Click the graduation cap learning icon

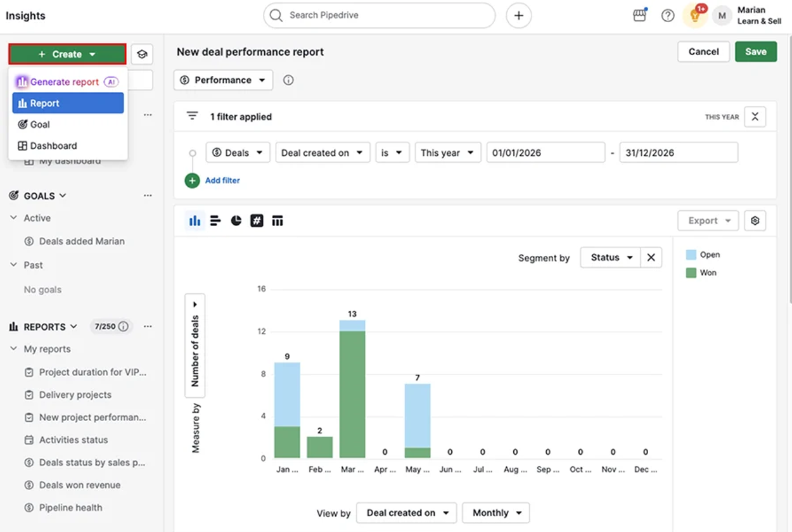point(142,54)
